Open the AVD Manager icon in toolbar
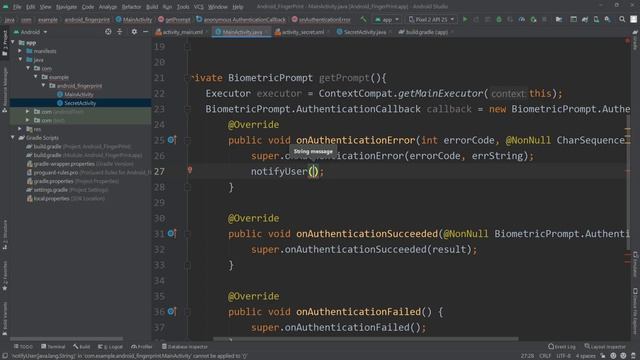Screen dimensions: 640x360 click(596, 19)
